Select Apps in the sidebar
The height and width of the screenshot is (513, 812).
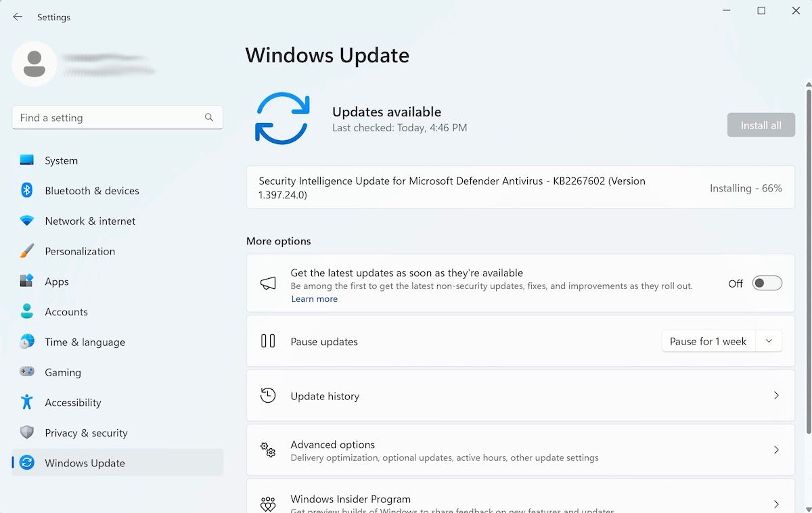pyautogui.click(x=57, y=281)
